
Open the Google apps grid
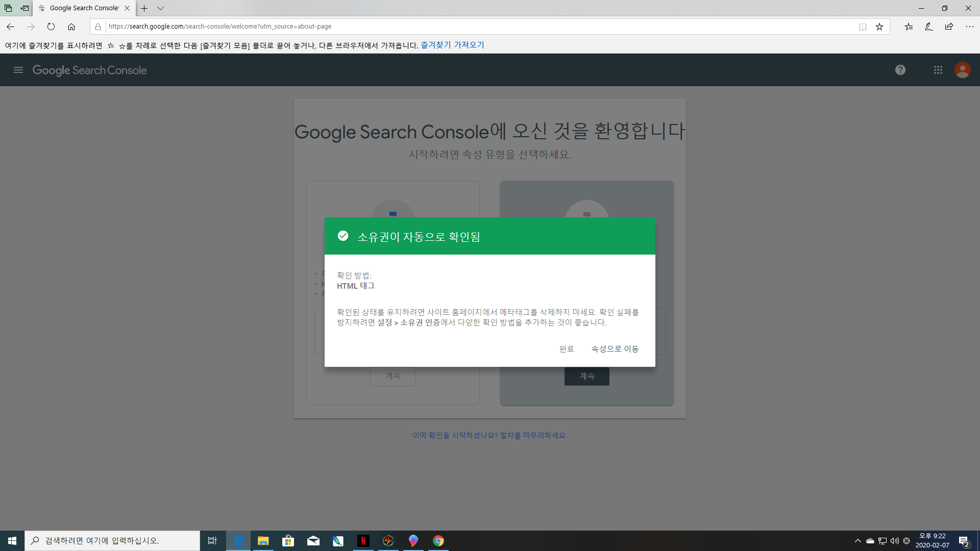pyautogui.click(x=938, y=70)
